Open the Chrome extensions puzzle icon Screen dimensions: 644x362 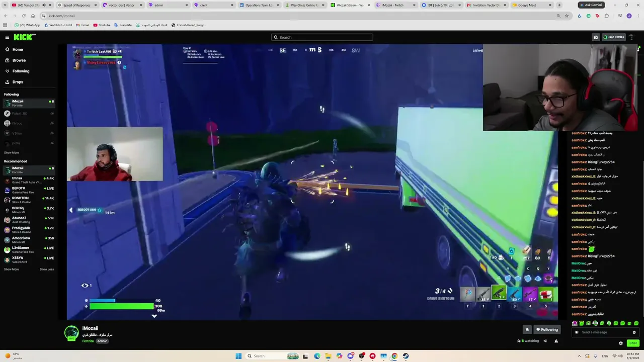coord(606,16)
